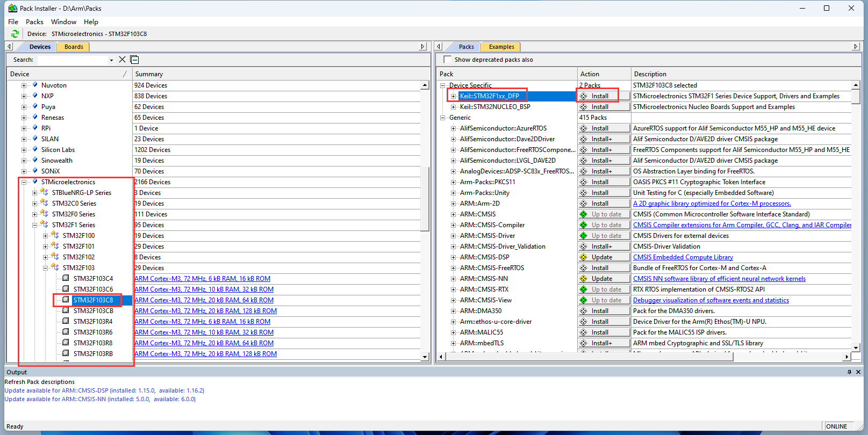Select the Devices tab
The width and height of the screenshot is (868, 435).
point(40,47)
